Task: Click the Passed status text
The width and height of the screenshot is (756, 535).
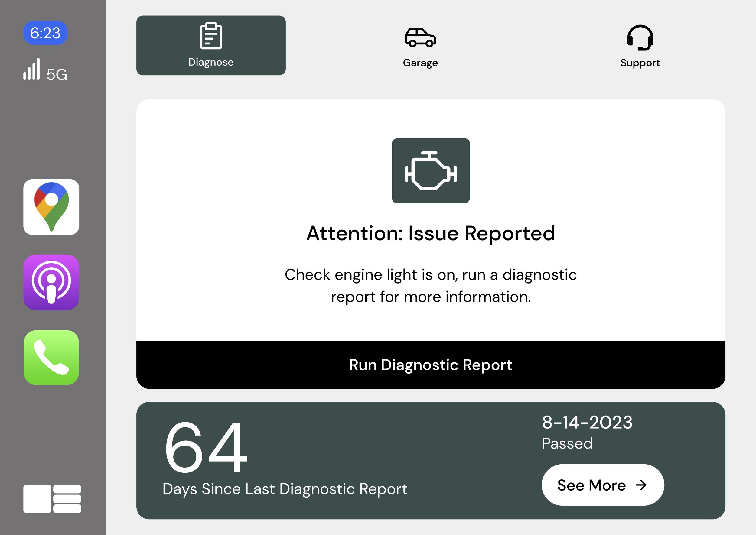Action: [567, 443]
